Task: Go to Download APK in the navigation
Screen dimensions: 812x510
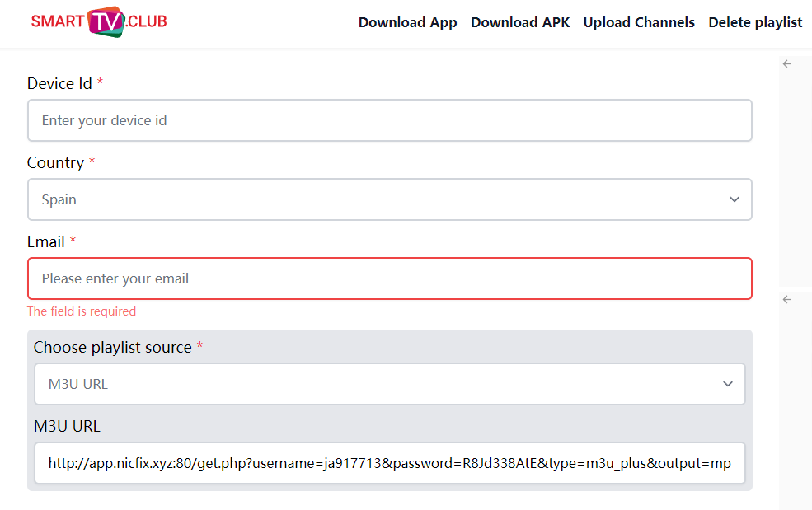Action: tap(520, 23)
